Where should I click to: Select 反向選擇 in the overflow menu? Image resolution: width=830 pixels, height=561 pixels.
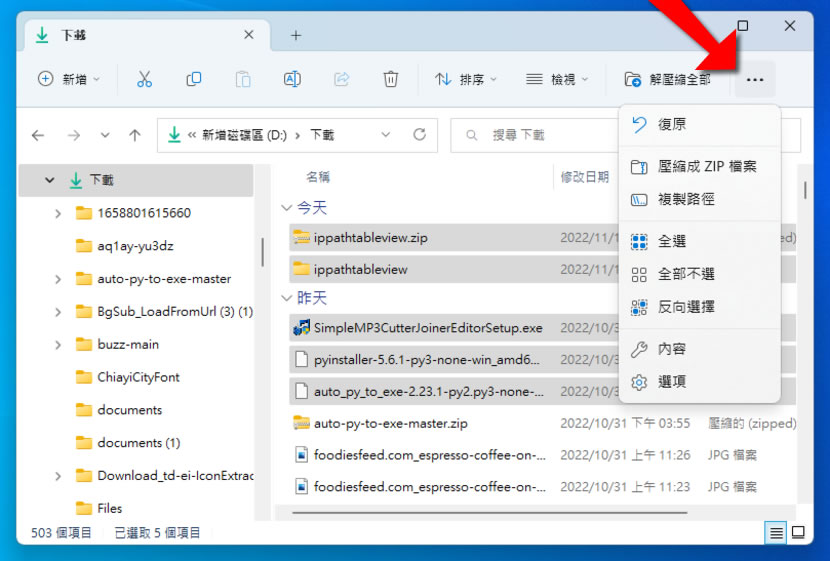point(685,307)
